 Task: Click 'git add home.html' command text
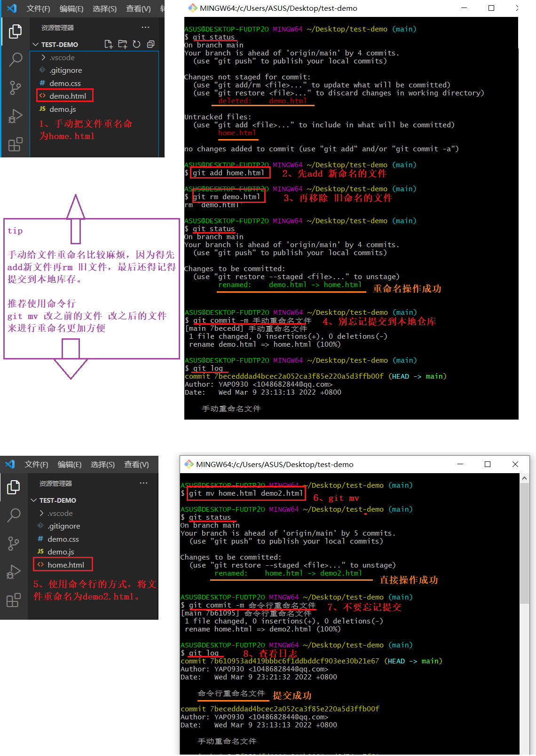(229, 173)
